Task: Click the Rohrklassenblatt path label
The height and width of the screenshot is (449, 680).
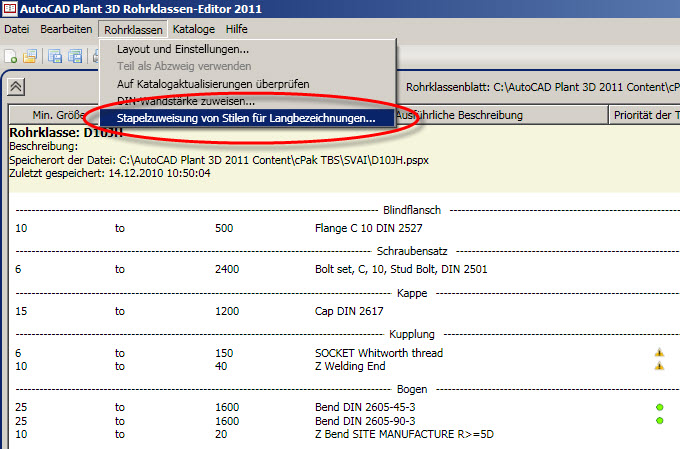Action: 543,87
